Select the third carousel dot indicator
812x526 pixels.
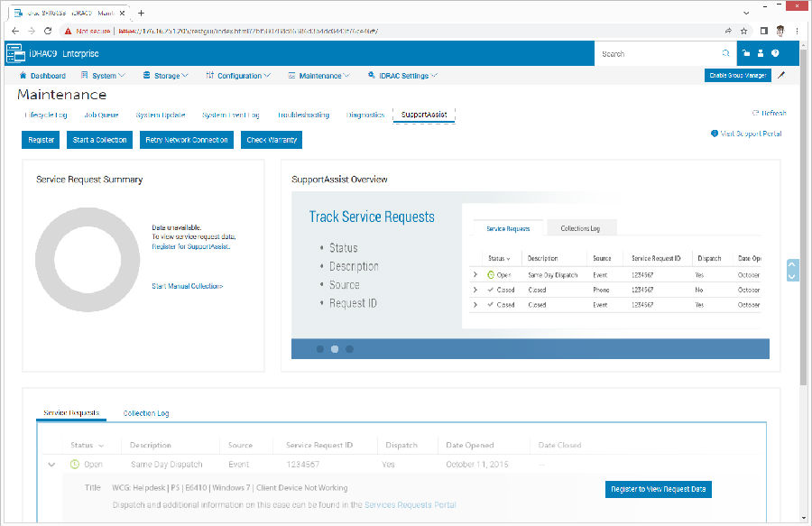click(x=350, y=348)
